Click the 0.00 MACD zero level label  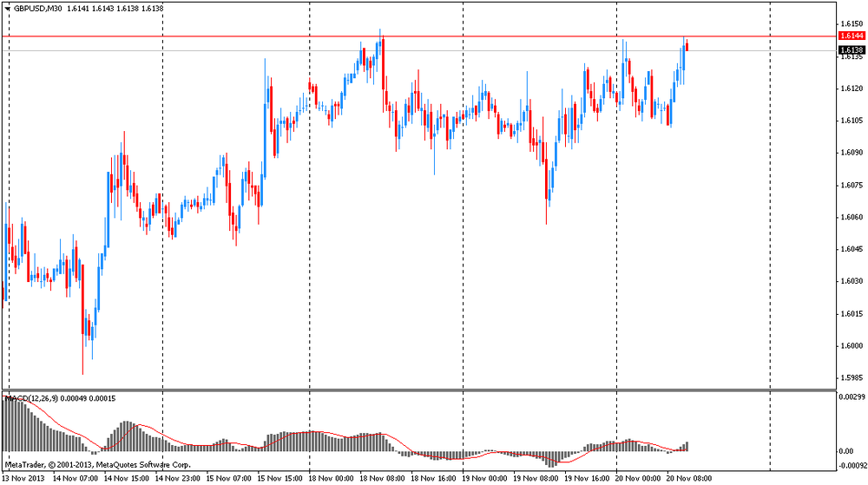(x=846, y=451)
